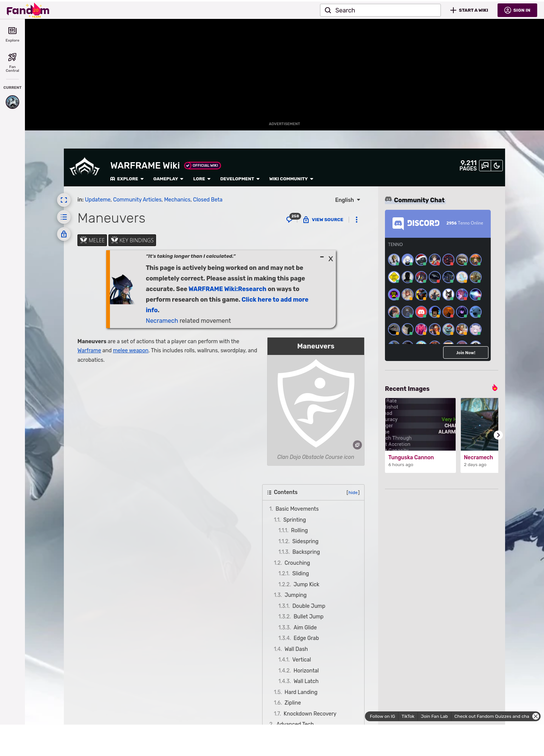Expand the Explore wiki menu
Screen dimensions: 544x756
127,179
